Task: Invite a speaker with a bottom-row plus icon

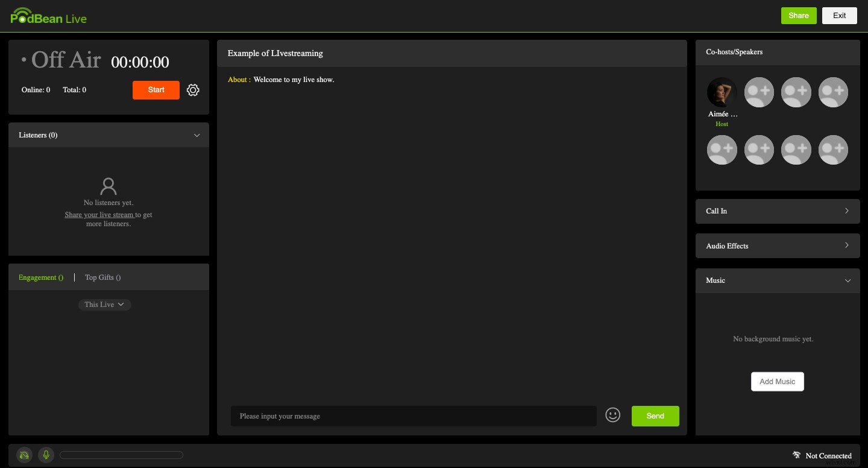Action: click(x=722, y=150)
